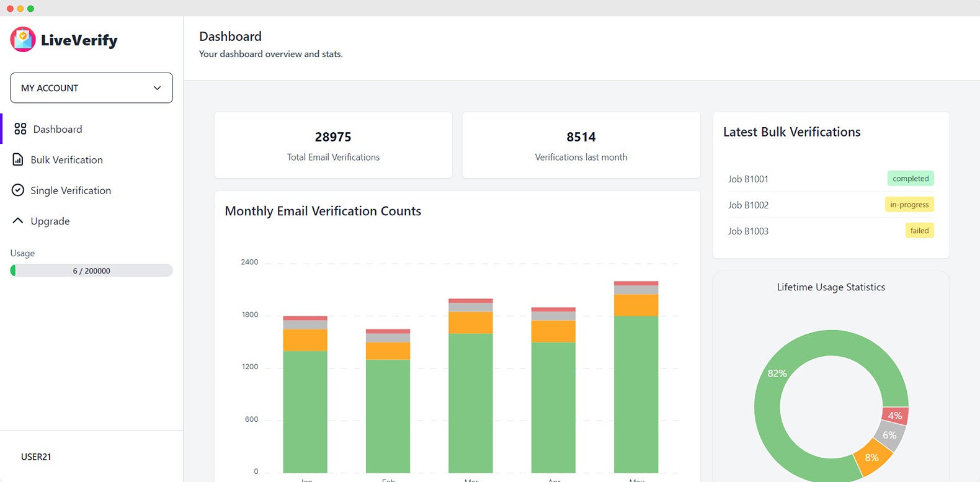Viewport: 980px width, 482px height.
Task: Click the LiveVerify logo icon
Action: coord(23,40)
